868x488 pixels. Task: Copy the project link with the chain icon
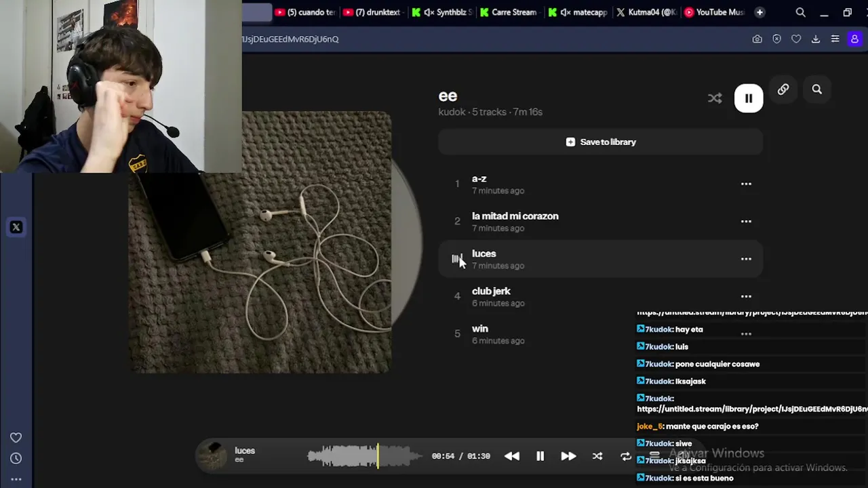[783, 89]
